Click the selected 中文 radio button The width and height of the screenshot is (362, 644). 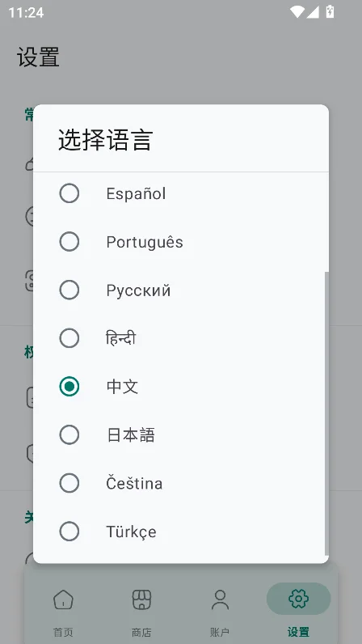click(x=69, y=387)
